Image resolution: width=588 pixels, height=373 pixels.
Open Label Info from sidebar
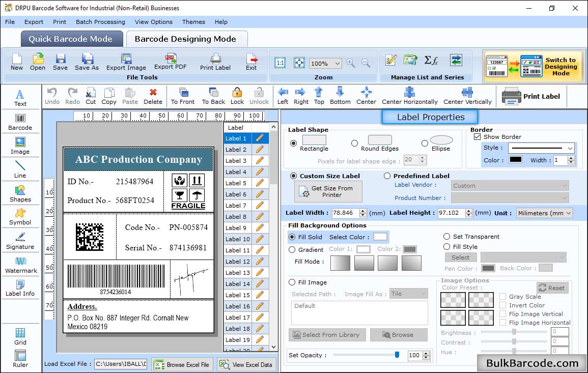[20, 289]
